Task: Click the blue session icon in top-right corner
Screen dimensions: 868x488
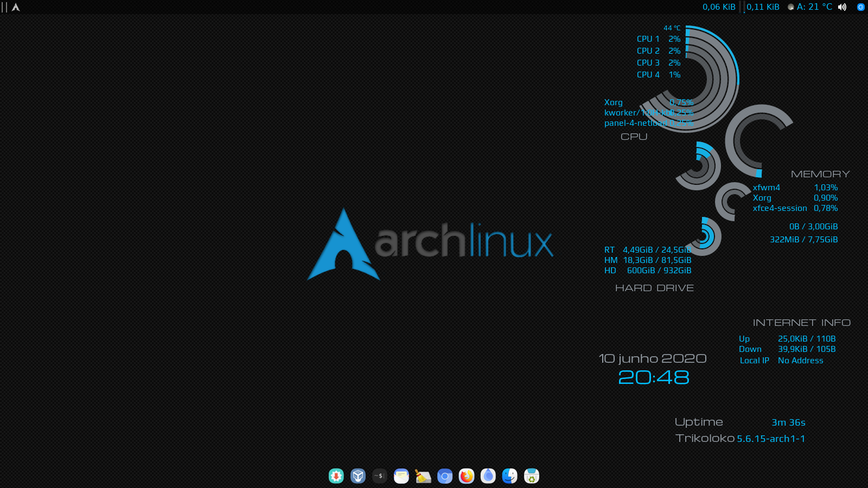Action: click(x=860, y=7)
